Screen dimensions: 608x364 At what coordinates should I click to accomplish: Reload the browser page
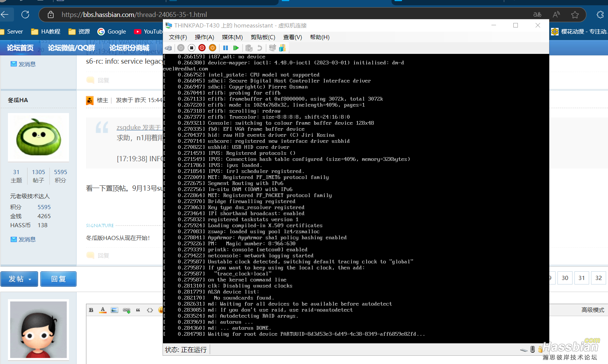pyautogui.click(x=25, y=15)
